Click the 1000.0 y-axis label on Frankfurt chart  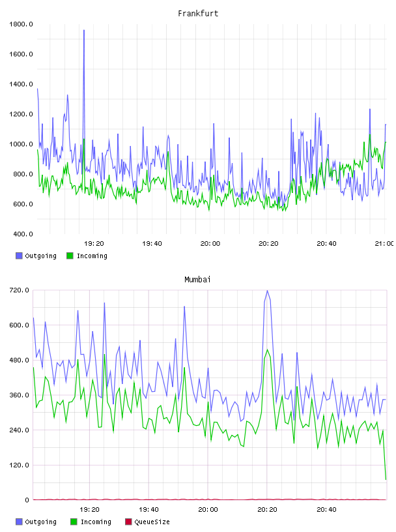tap(21, 144)
